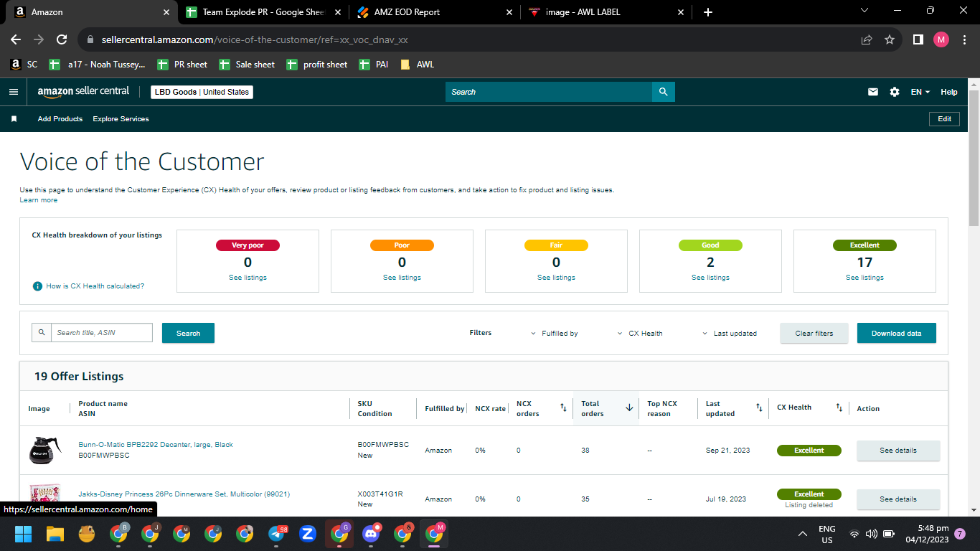Click the Search button beside title field

coord(188,333)
